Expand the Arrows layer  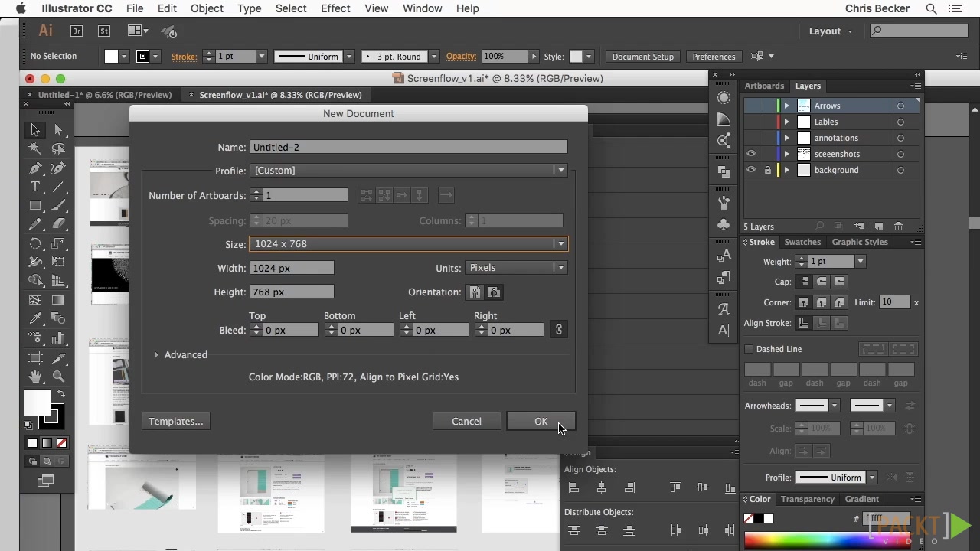(x=786, y=106)
